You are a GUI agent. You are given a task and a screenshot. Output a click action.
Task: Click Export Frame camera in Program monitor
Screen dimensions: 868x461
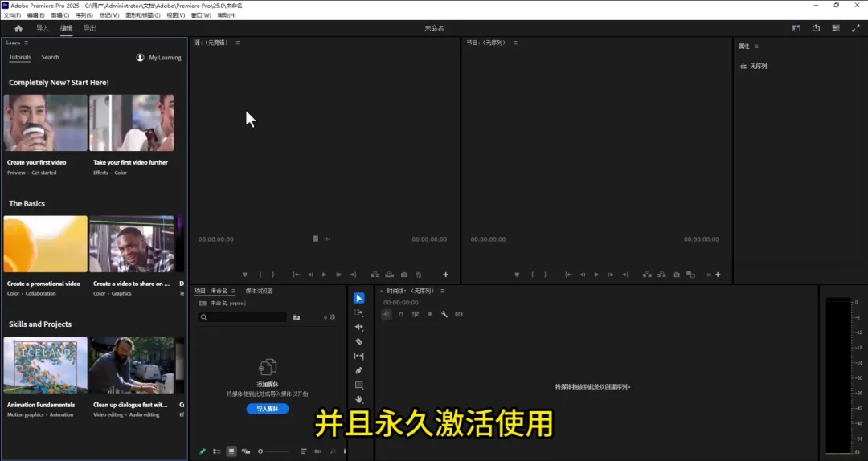(x=676, y=275)
